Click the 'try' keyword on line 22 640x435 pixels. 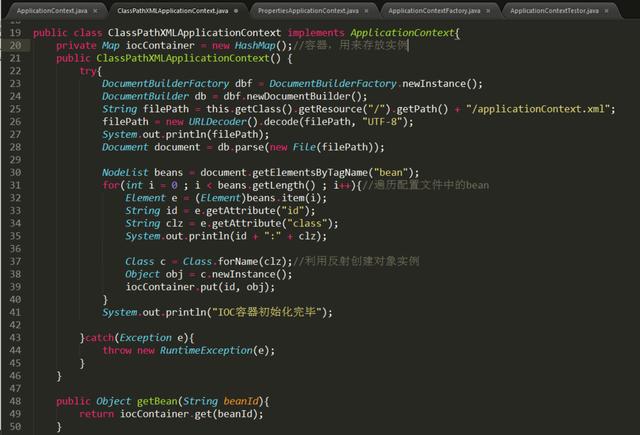[88, 71]
